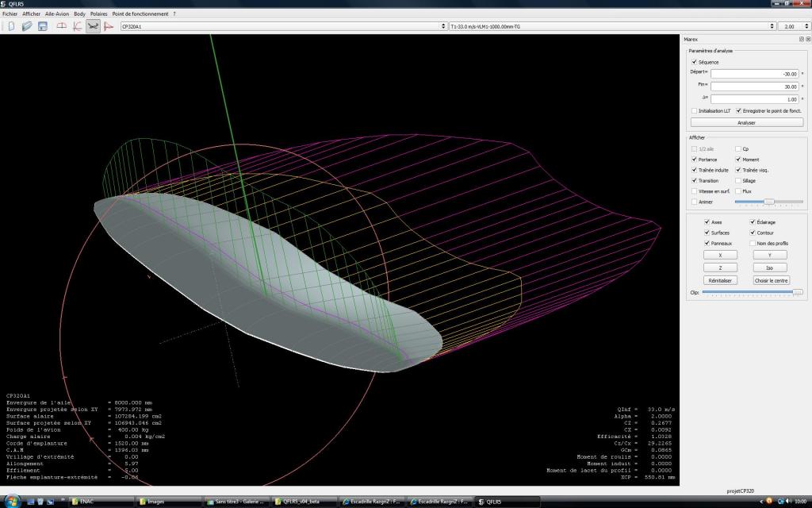The height and width of the screenshot is (508, 812).
Task: Open the Images folder taskbar item
Action: pos(169,502)
